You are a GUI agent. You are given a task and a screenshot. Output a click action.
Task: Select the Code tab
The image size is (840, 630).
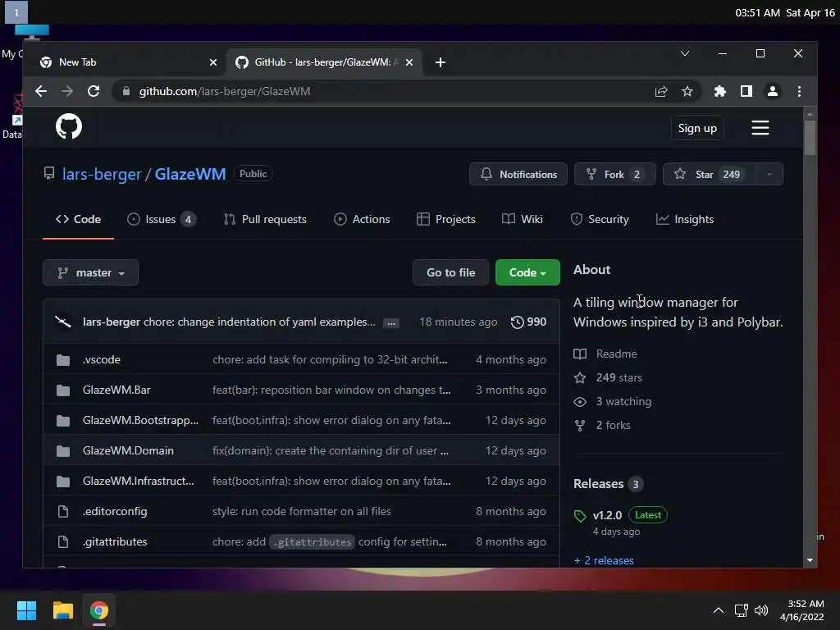point(78,219)
